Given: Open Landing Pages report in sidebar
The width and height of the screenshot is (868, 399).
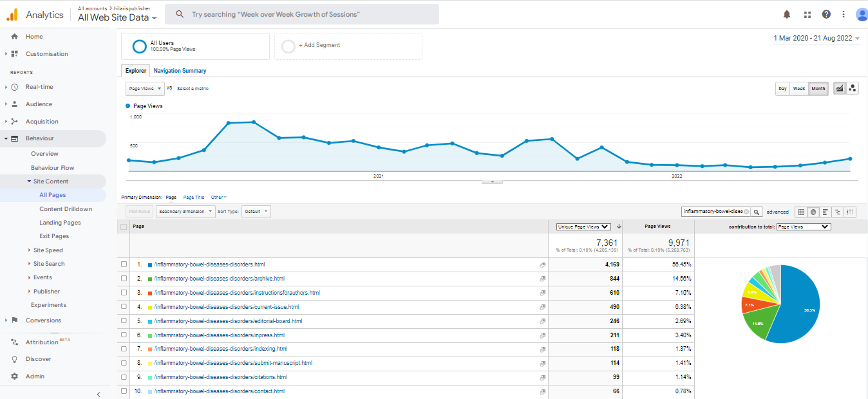Looking at the screenshot, I should 60,223.
